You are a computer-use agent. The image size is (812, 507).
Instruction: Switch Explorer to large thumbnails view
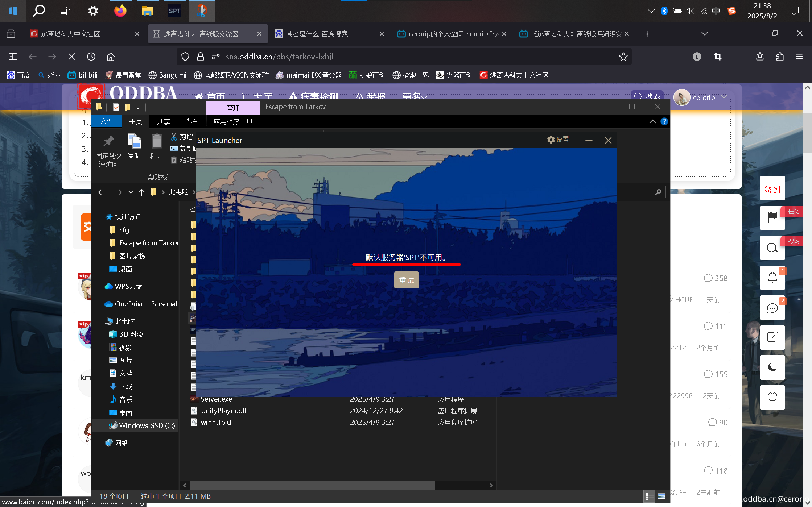click(x=661, y=496)
